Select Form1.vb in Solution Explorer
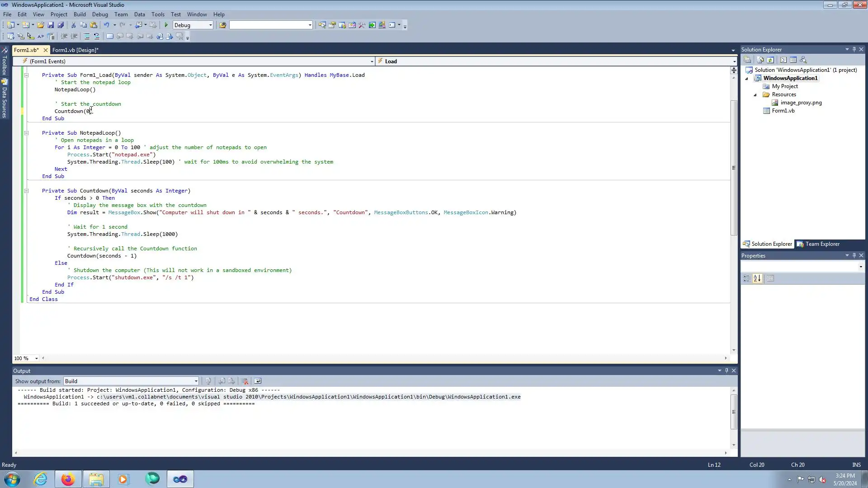 (783, 111)
